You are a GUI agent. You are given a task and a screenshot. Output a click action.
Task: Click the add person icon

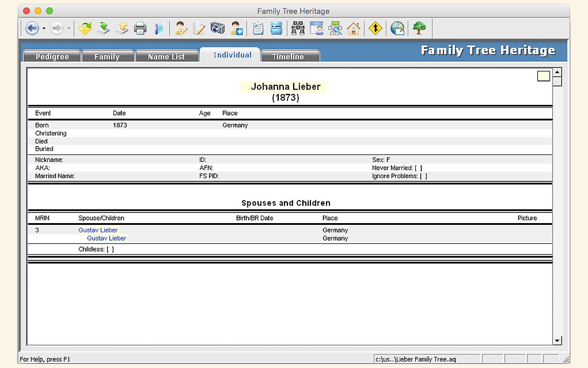237,29
